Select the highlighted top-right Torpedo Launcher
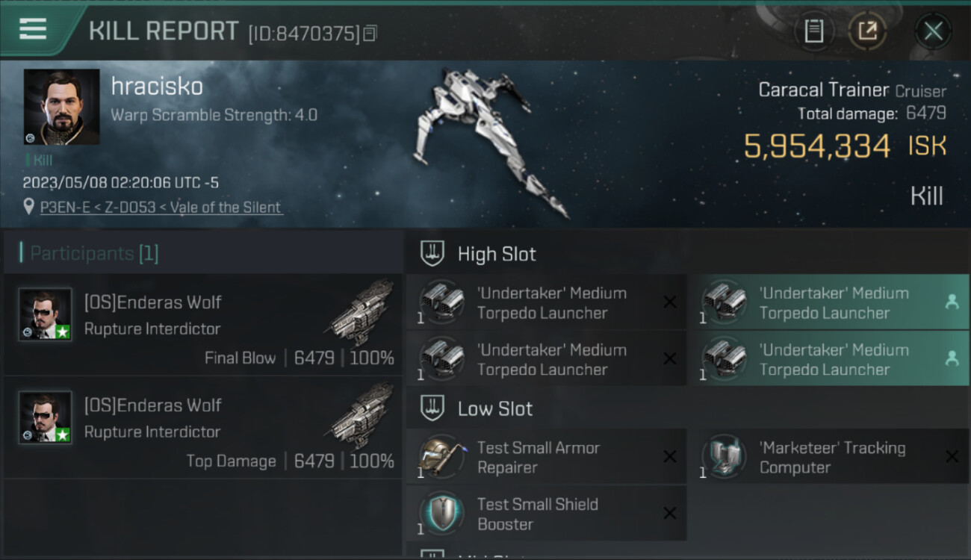The width and height of the screenshot is (971, 560). [834, 302]
